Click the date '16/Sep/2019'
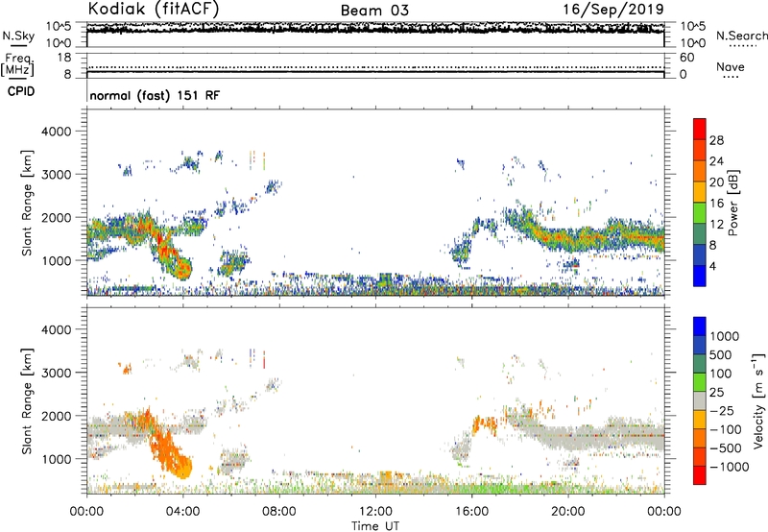Viewport: 768px width, 532px height. [613, 9]
